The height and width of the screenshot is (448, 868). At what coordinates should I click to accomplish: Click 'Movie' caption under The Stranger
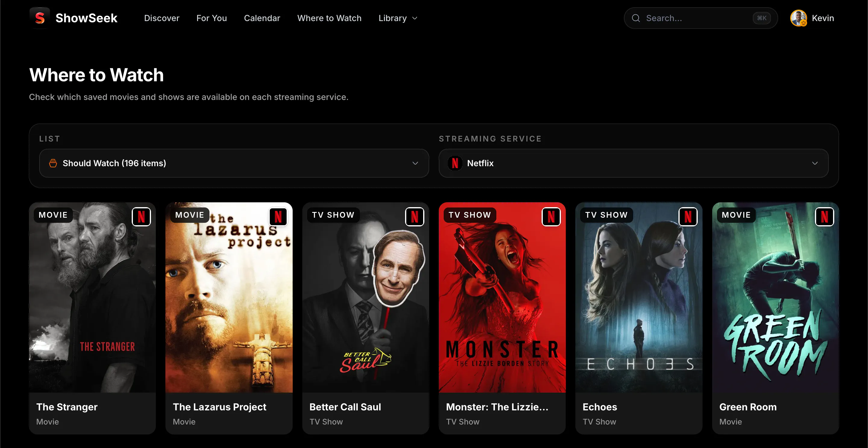pos(48,422)
